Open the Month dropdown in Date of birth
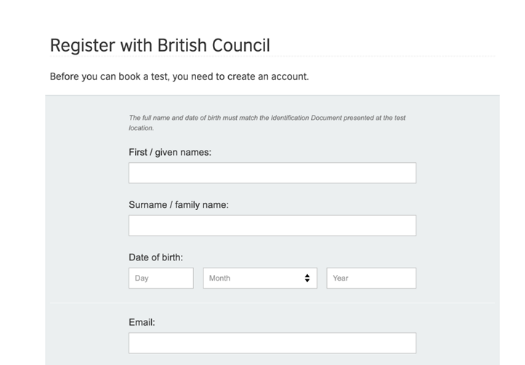The image size is (525, 365). [260, 278]
